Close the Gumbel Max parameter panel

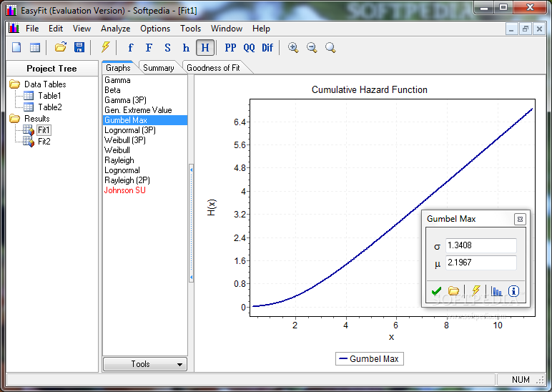coord(520,219)
